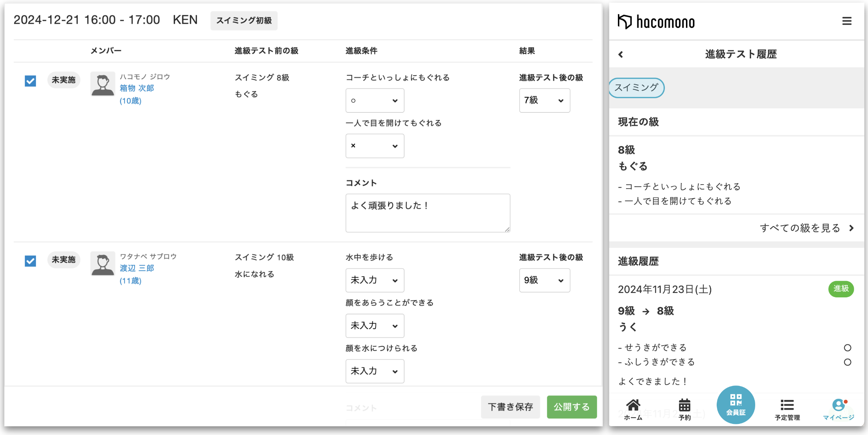The image size is (868, 435).
Task: Open member profile link 箱物 次郎
Action: tap(137, 88)
